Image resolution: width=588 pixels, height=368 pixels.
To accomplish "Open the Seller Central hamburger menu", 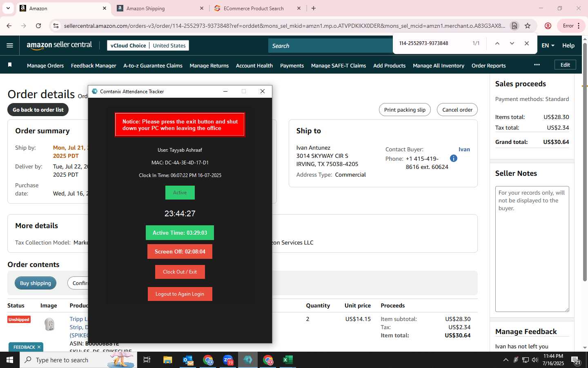I will pos(10,45).
